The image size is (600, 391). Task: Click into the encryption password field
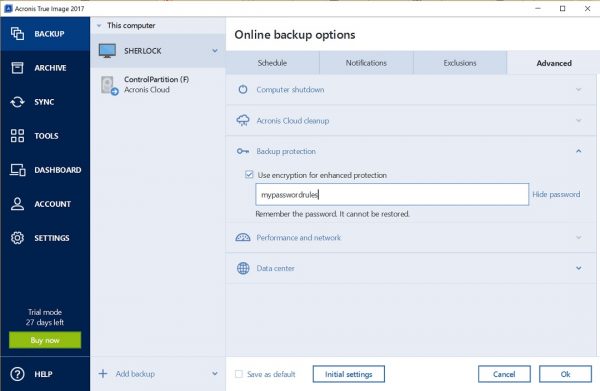[392, 194]
